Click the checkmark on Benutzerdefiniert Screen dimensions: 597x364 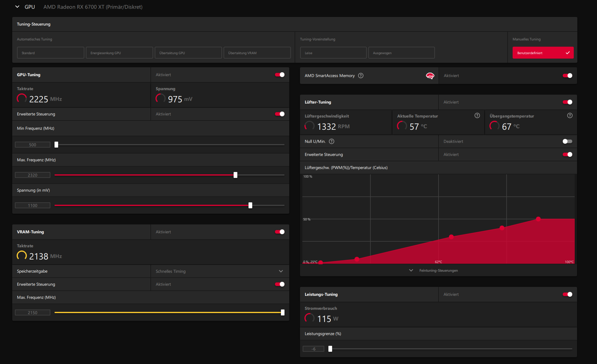tap(568, 53)
